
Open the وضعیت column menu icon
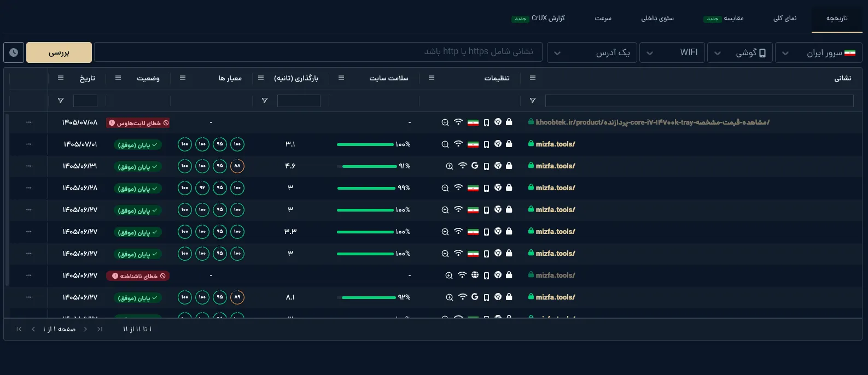[118, 78]
